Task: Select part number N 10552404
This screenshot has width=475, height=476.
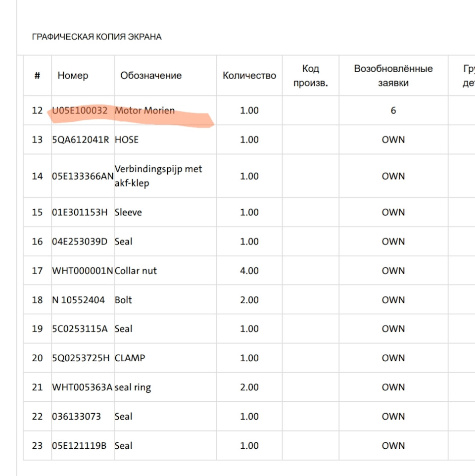Action: click(78, 300)
